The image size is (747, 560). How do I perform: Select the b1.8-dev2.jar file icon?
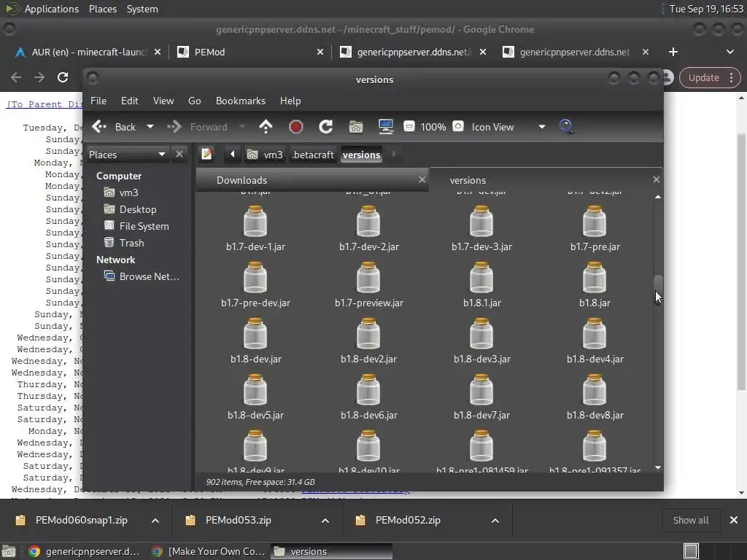(x=368, y=334)
